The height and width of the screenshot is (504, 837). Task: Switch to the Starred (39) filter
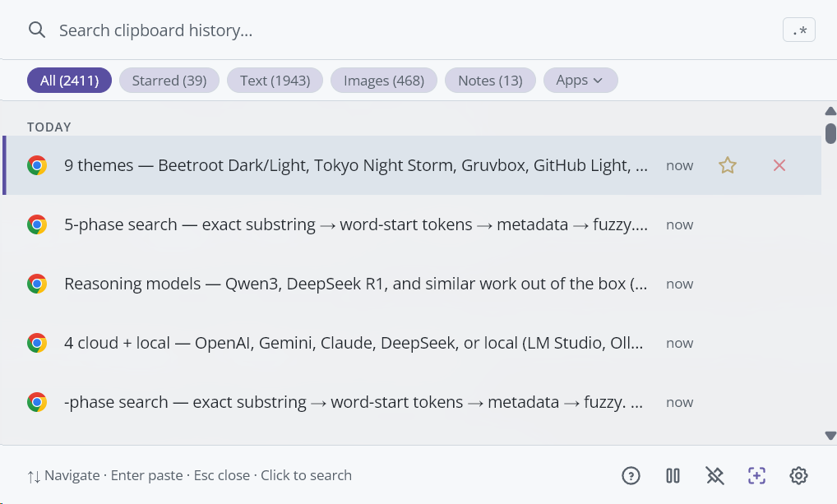coord(169,81)
